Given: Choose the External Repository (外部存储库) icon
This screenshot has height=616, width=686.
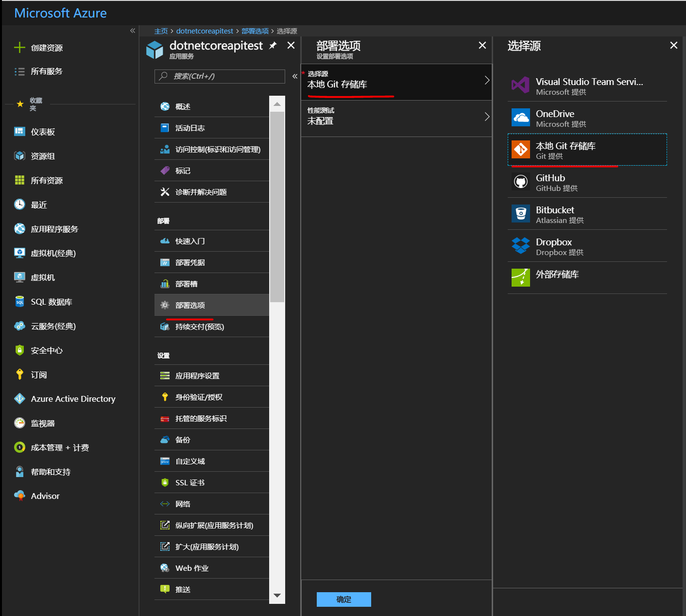Looking at the screenshot, I should click(521, 278).
